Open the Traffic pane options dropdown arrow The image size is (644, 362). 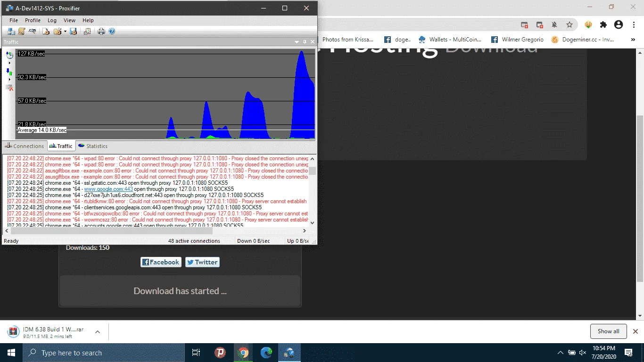tap(297, 42)
